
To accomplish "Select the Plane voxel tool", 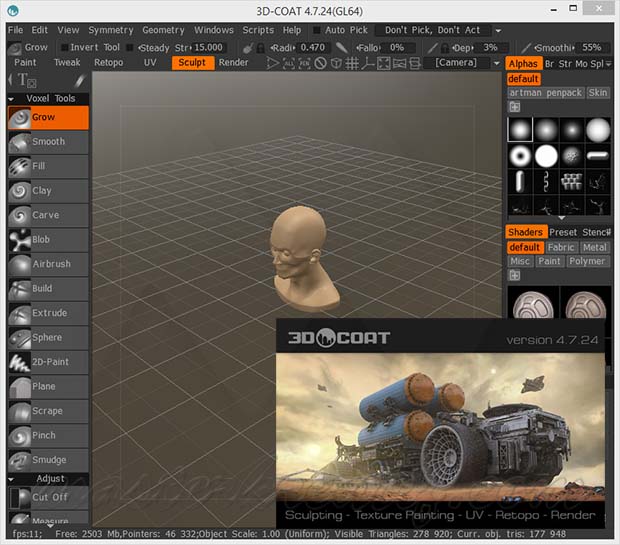I will pos(48,387).
